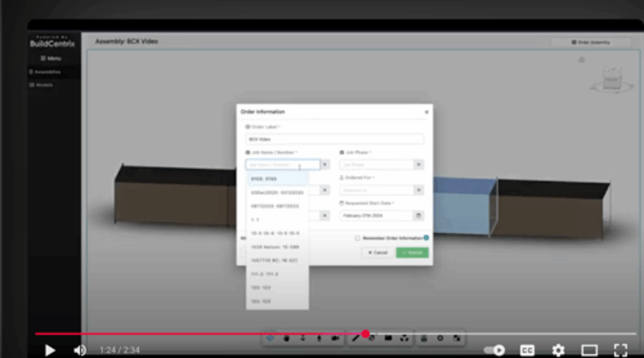The image size is (644, 358).
Task: Switch to theater mode
Action: tap(590, 350)
